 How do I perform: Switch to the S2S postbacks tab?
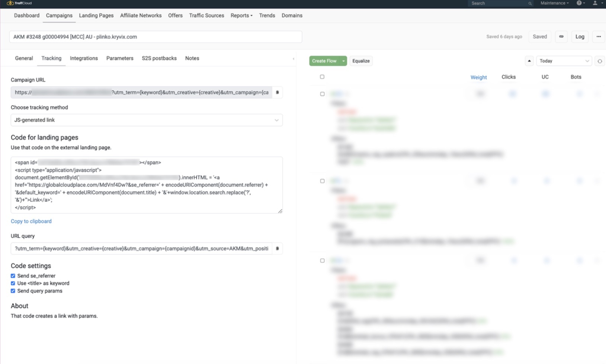159,58
